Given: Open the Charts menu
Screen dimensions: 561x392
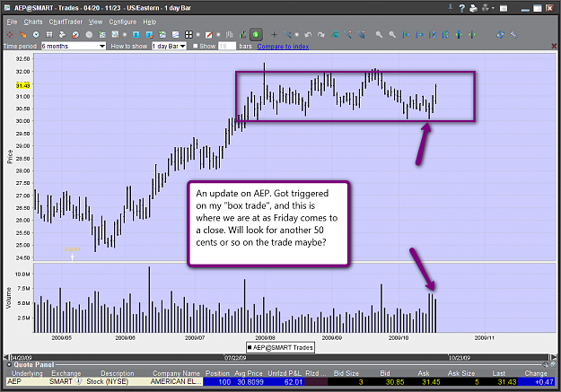Looking at the screenshot, I should tap(33, 22).
